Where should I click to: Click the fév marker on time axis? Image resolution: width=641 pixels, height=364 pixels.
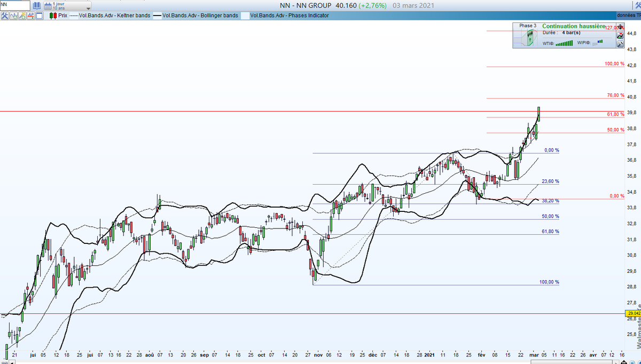pyautogui.click(x=481, y=354)
